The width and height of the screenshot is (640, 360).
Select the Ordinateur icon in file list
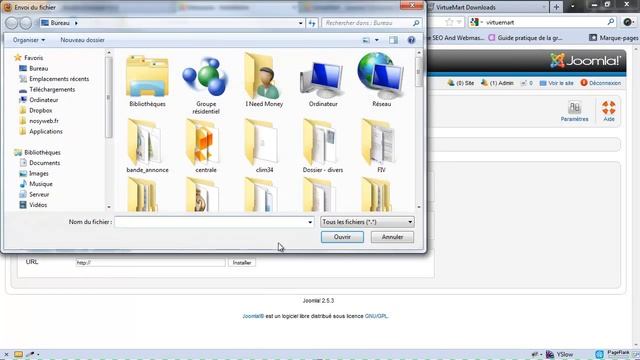[x=322, y=80]
